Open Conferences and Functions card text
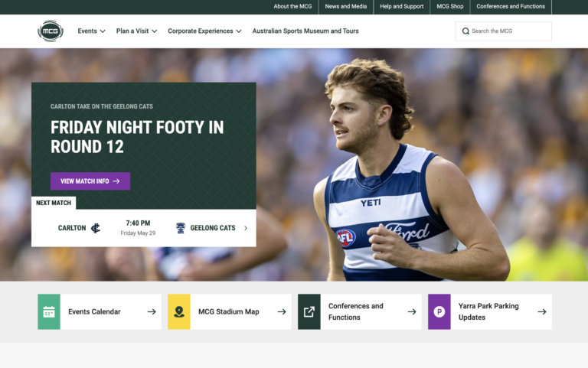This screenshot has height=368, width=588. click(356, 312)
